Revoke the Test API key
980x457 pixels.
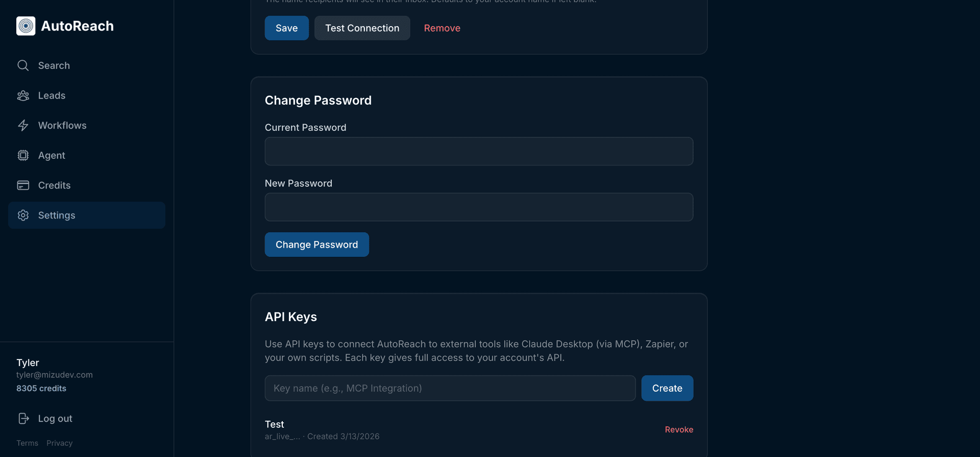click(x=679, y=429)
